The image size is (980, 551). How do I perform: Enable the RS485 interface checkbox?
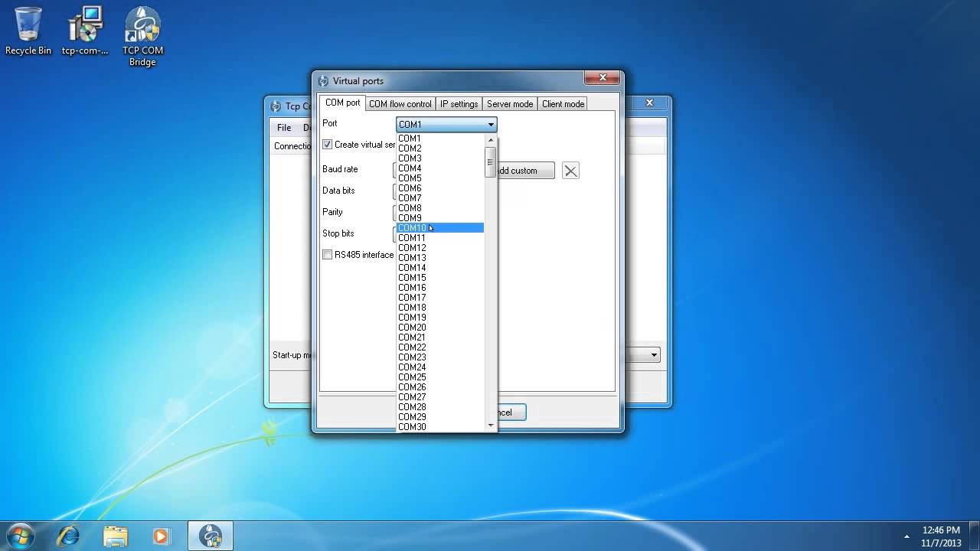coord(328,255)
